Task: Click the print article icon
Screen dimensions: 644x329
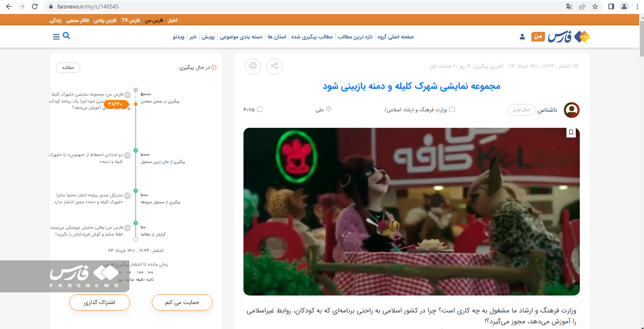Action: click(x=253, y=66)
